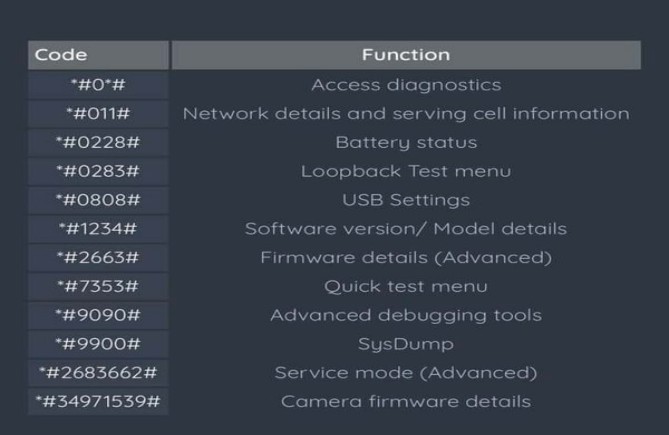Click the *#1234# code cell

coord(99,229)
